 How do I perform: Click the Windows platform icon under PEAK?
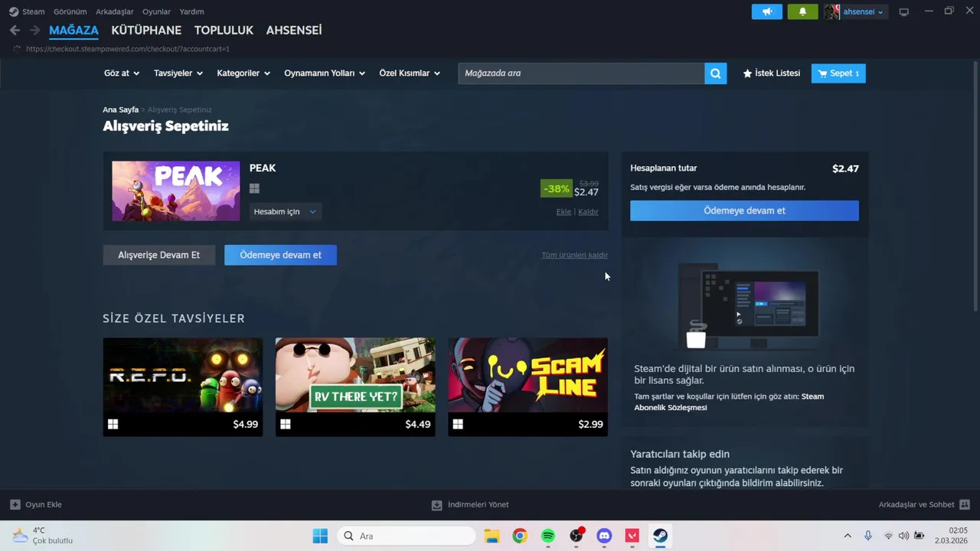coord(255,188)
